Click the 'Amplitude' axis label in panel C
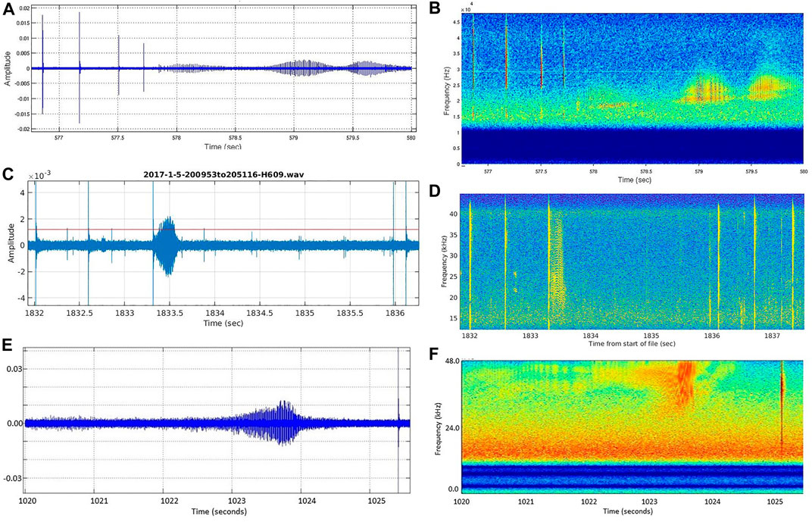Viewport: 812px width, 522px height. click(x=11, y=243)
